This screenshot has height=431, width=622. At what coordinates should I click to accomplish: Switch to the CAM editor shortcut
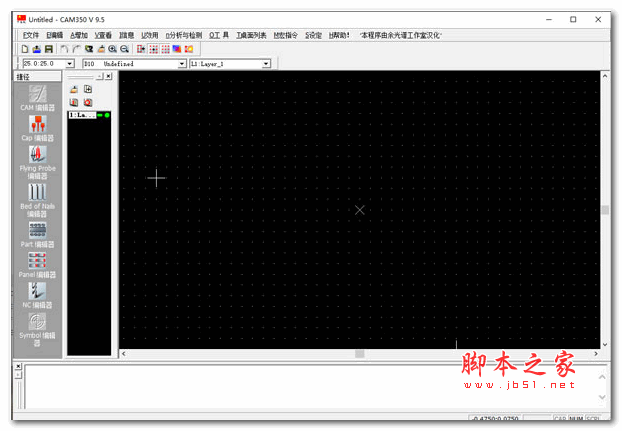coord(37,98)
